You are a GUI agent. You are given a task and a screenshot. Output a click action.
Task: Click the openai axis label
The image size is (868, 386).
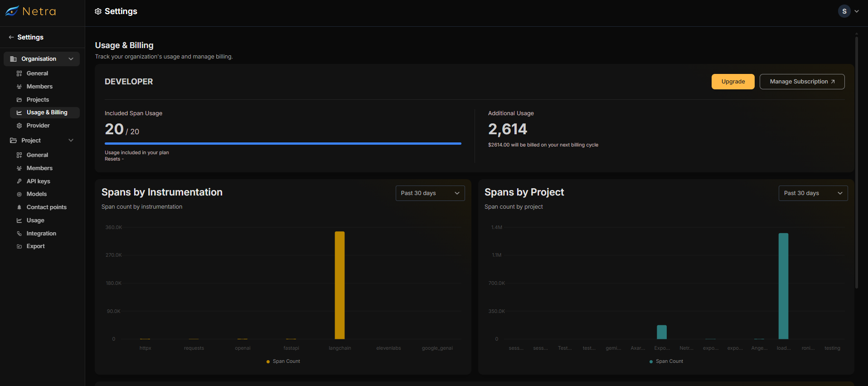click(242, 348)
